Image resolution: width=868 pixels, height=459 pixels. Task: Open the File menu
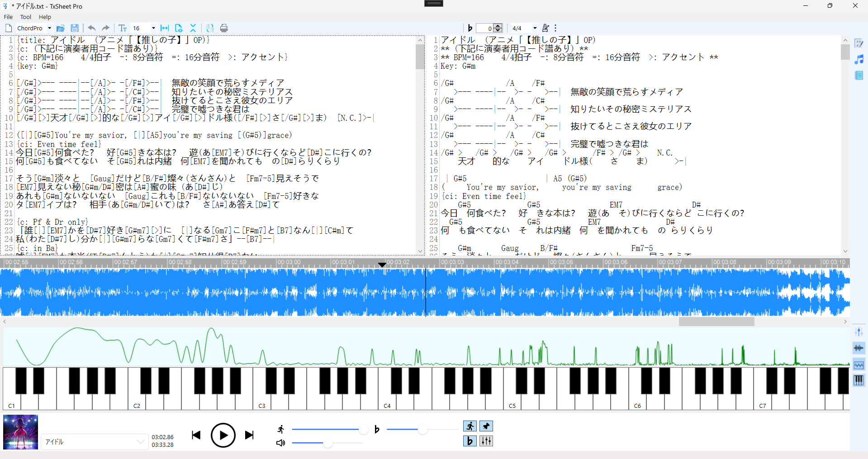pyautogui.click(x=8, y=17)
